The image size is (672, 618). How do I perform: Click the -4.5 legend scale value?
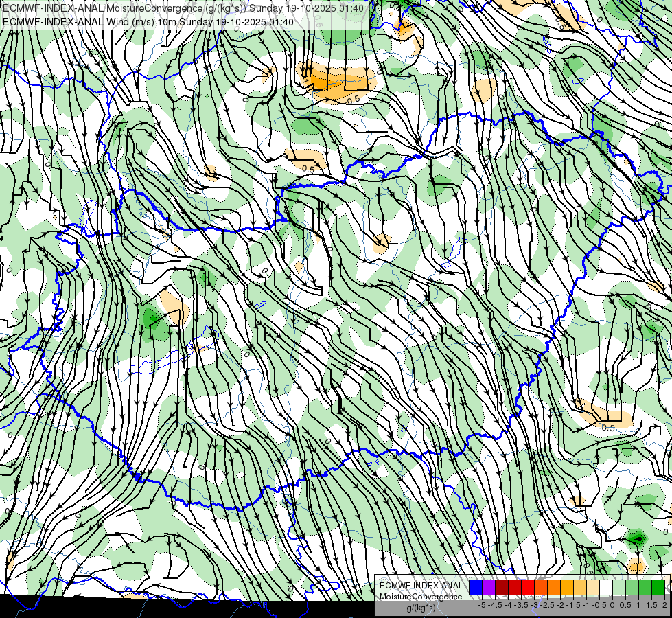click(495, 605)
